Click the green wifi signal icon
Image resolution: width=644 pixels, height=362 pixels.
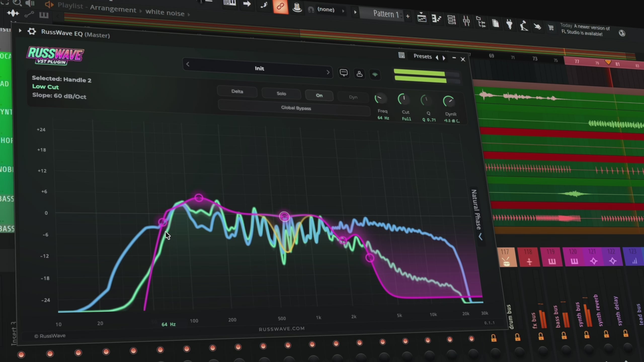click(375, 75)
